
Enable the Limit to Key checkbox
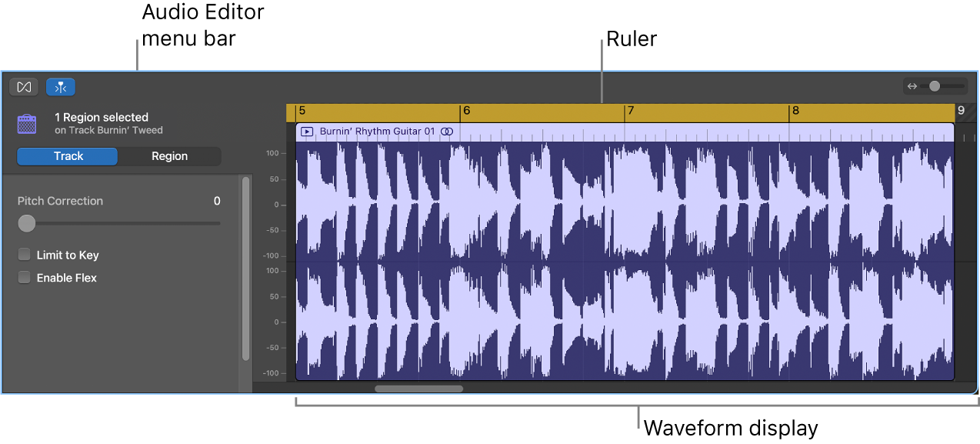(x=24, y=254)
